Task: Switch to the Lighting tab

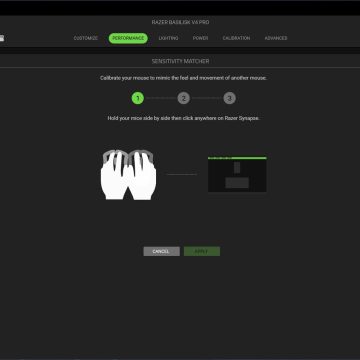Action: [168, 38]
